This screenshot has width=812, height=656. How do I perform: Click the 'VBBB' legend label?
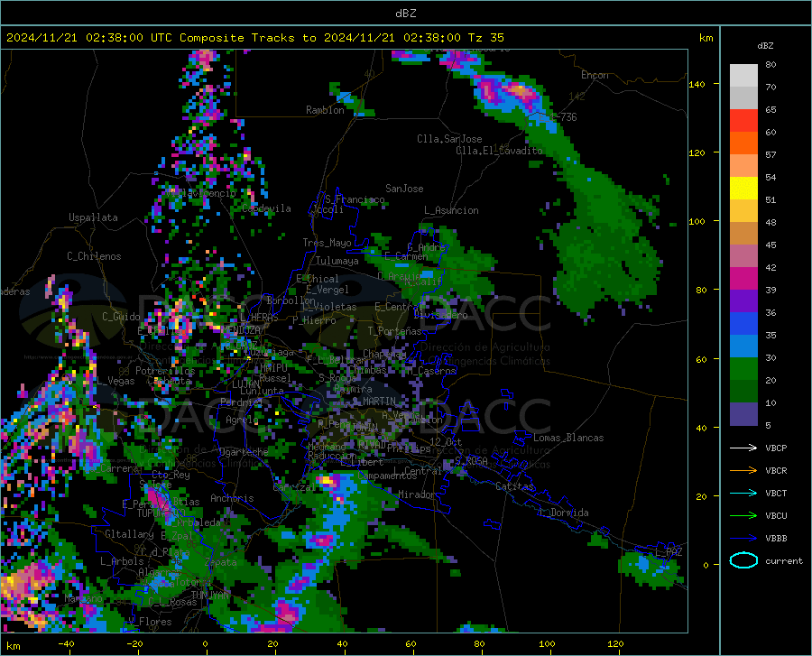(x=776, y=539)
